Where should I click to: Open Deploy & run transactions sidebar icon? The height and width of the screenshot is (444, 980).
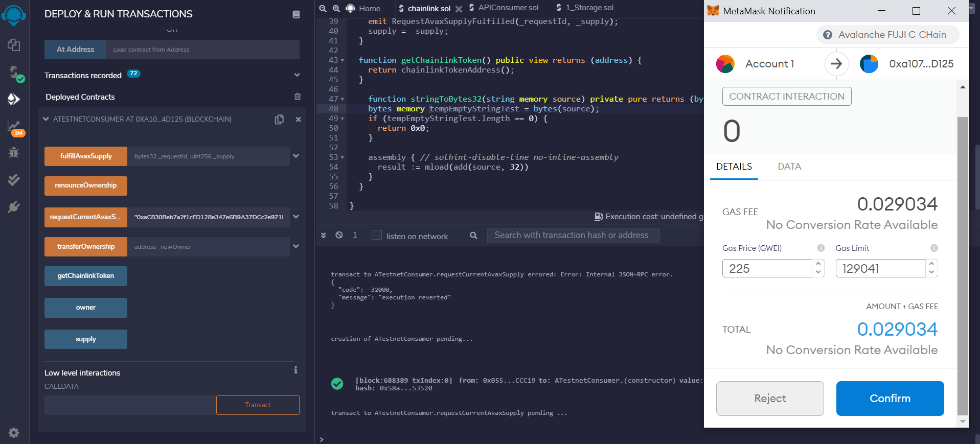14,99
